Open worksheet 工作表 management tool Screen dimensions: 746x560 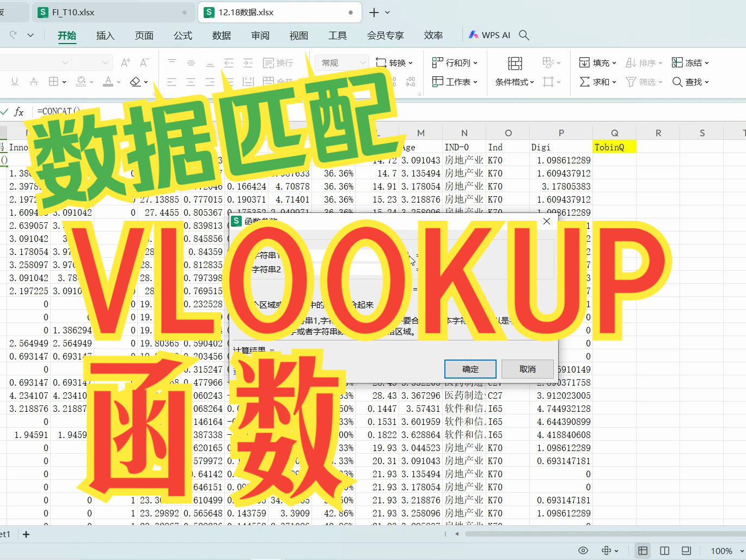pos(454,82)
